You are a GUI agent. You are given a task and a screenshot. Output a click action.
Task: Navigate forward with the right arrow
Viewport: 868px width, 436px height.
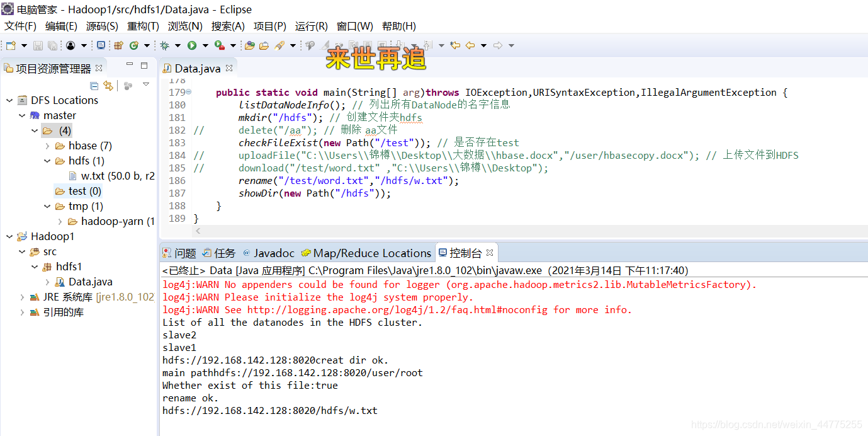(498, 45)
